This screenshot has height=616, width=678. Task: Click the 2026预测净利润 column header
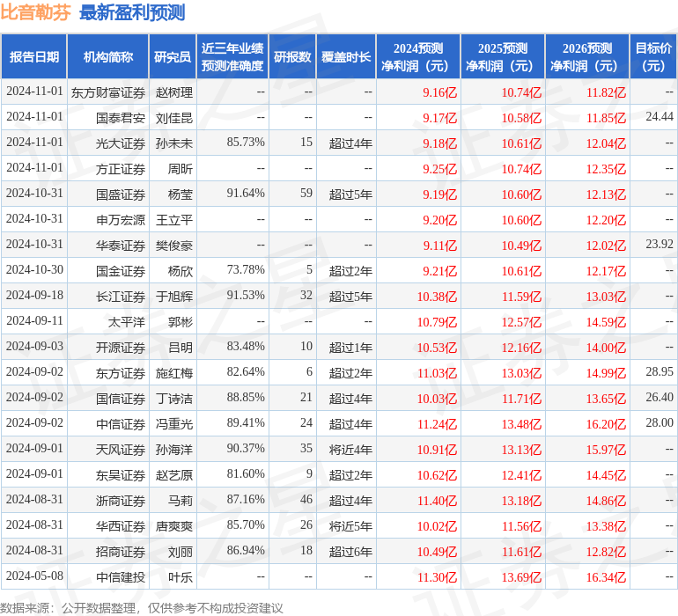click(586, 57)
